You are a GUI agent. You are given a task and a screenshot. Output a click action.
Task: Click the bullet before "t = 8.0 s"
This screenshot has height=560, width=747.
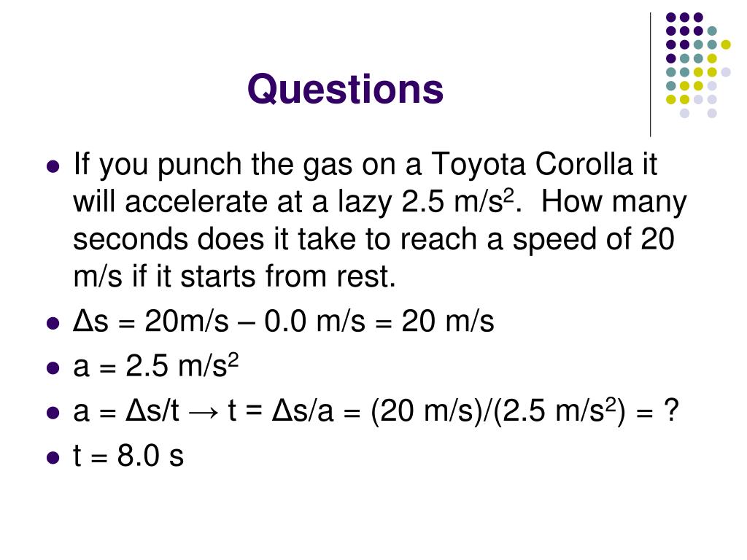(x=53, y=458)
